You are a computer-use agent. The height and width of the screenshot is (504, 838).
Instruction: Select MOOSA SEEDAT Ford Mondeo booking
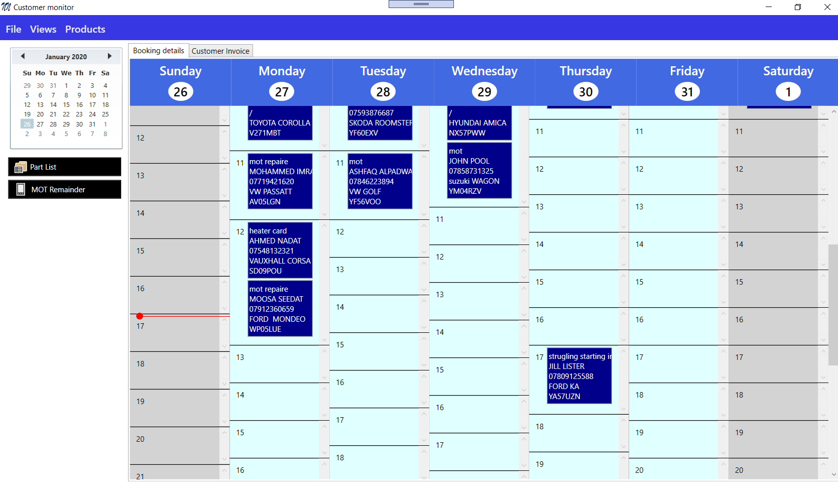click(280, 309)
